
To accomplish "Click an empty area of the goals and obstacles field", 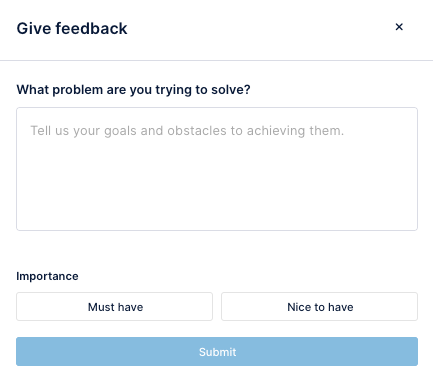I will pos(217,187).
